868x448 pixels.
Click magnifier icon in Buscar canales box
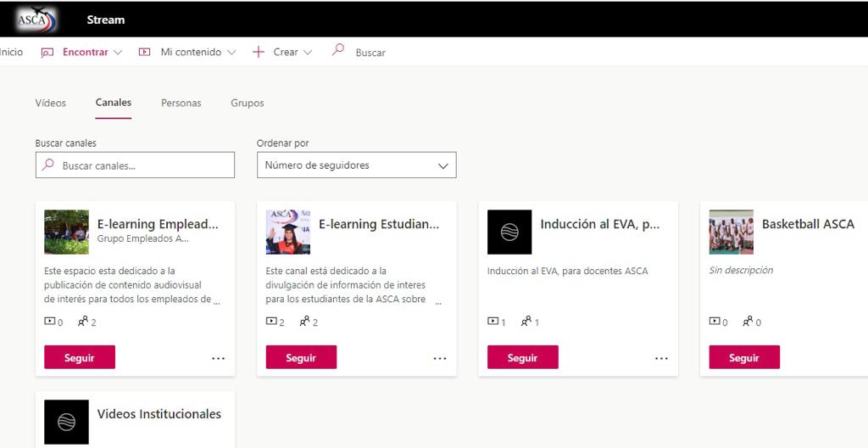point(48,165)
